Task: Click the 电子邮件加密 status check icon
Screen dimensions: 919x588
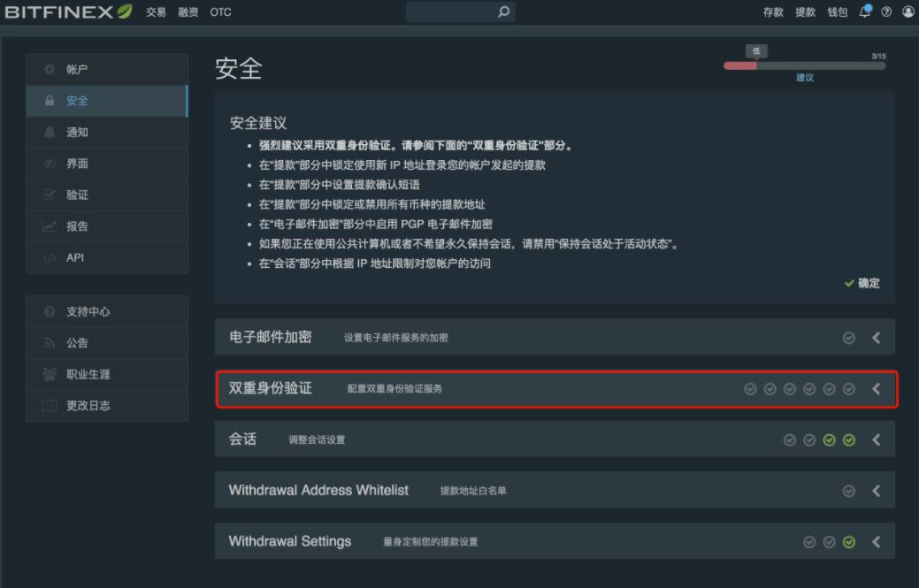Action: 848,338
